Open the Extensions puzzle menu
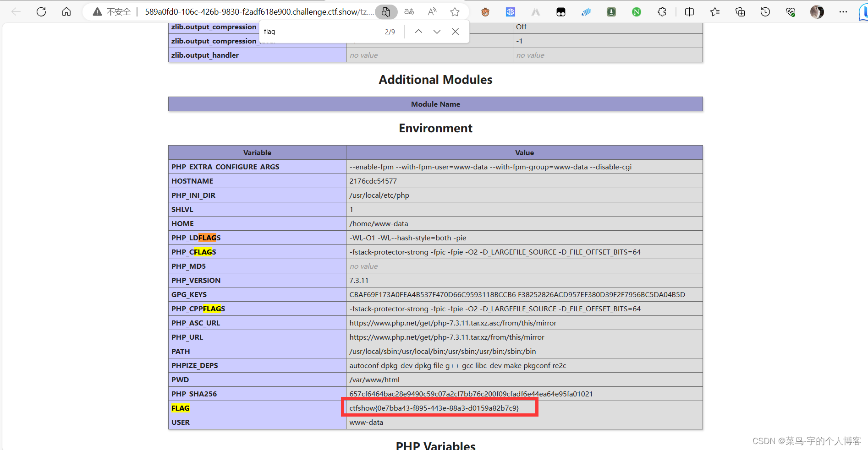This screenshot has width=868, height=450. (661, 12)
